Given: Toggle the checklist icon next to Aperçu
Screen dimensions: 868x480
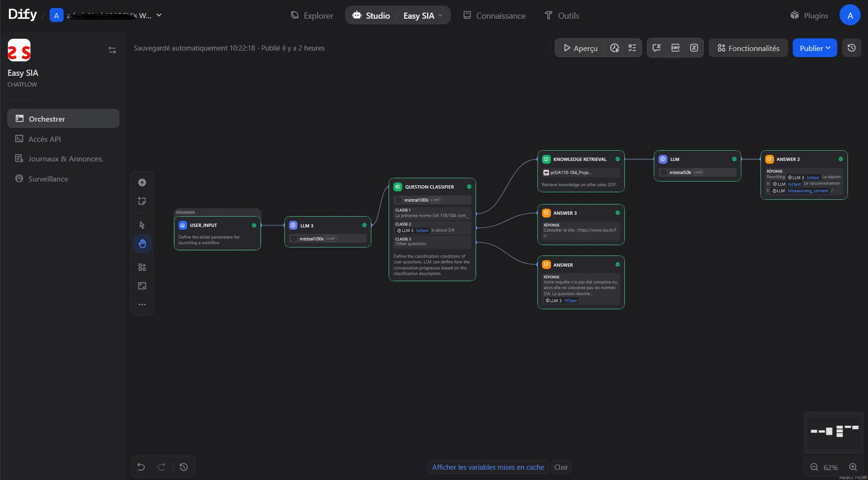Looking at the screenshot, I should click(632, 48).
